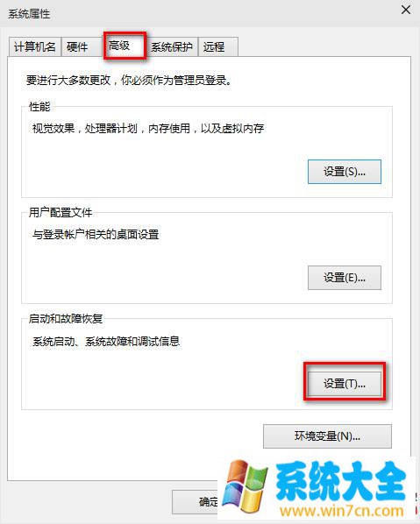Open 环境变量(N) environment variables
Screen dimensions: 420x524
327,436
